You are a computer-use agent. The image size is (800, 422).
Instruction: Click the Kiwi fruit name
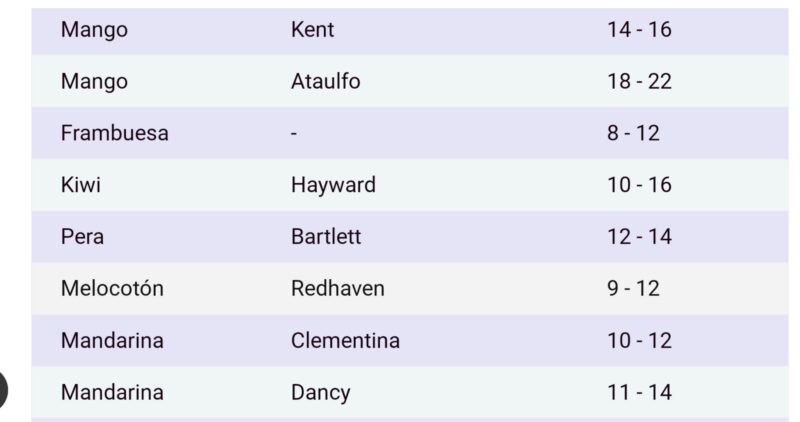coord(81,185)
